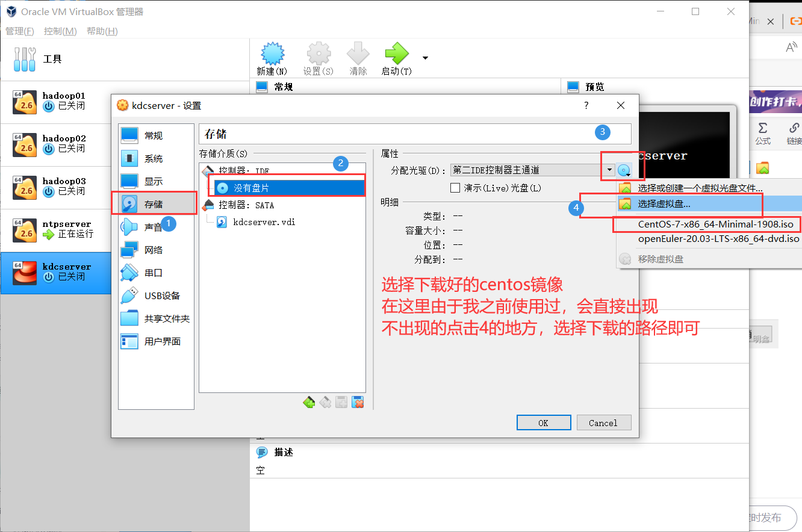Open the 系统 (System) settings category
802x532 pixels.
pos(156,159)
